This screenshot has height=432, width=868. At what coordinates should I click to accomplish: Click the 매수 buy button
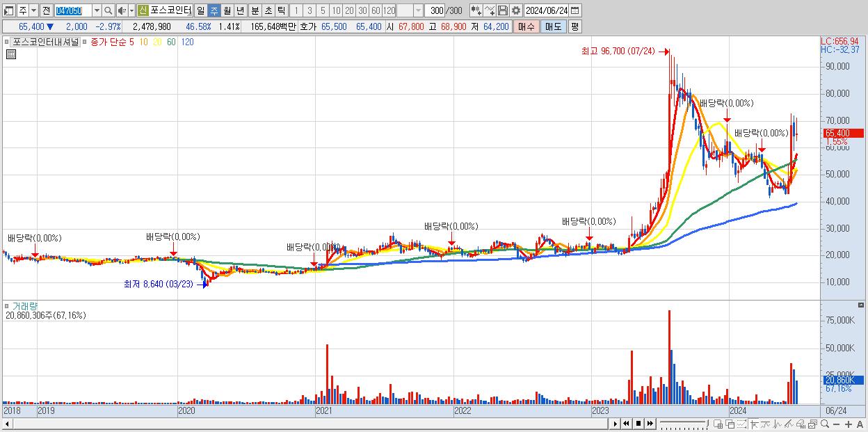coord(527,26)
